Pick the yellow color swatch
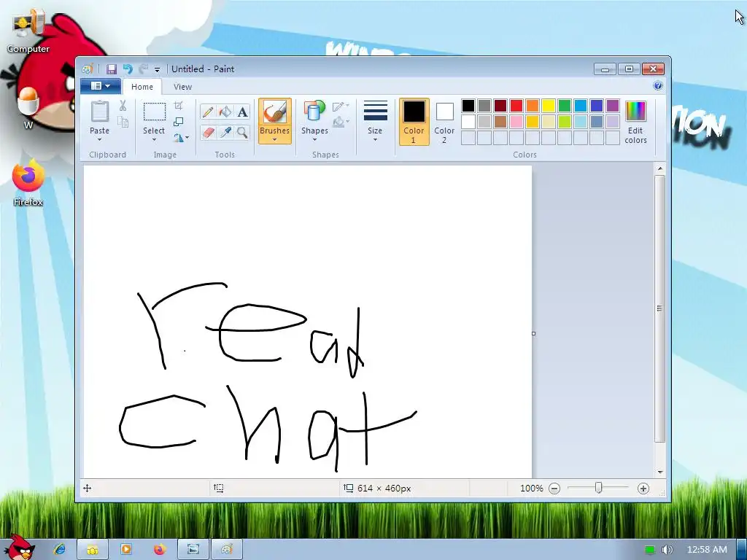The image size is (747, 560). point(549,106)
